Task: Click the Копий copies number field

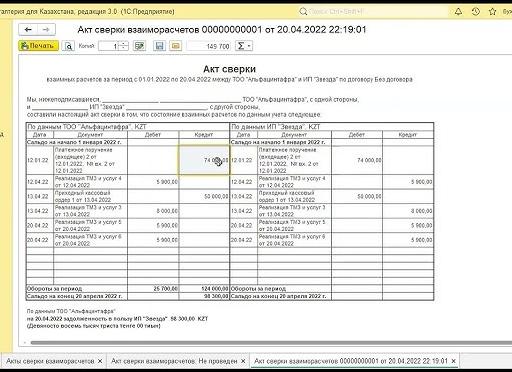Action: pyautogui.click(x=109, y=46)
